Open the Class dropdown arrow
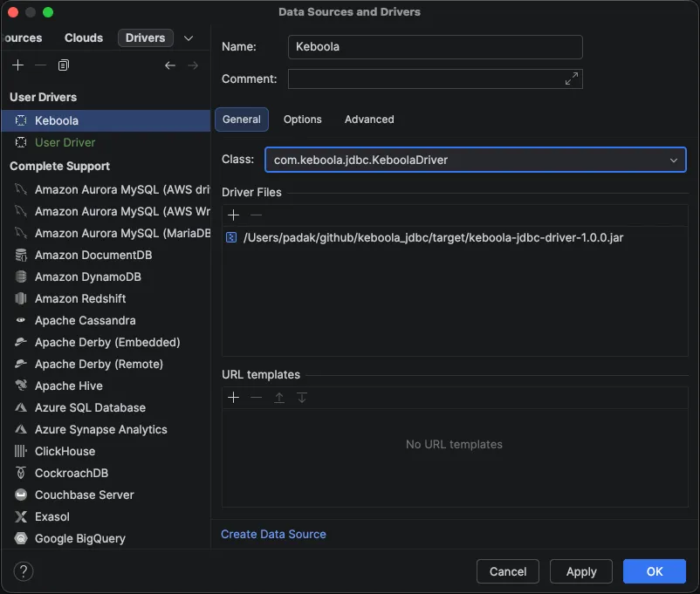Image resolution: width=700 pixels, height=594 pixels. pyautogui.click(x=674, y=160)
